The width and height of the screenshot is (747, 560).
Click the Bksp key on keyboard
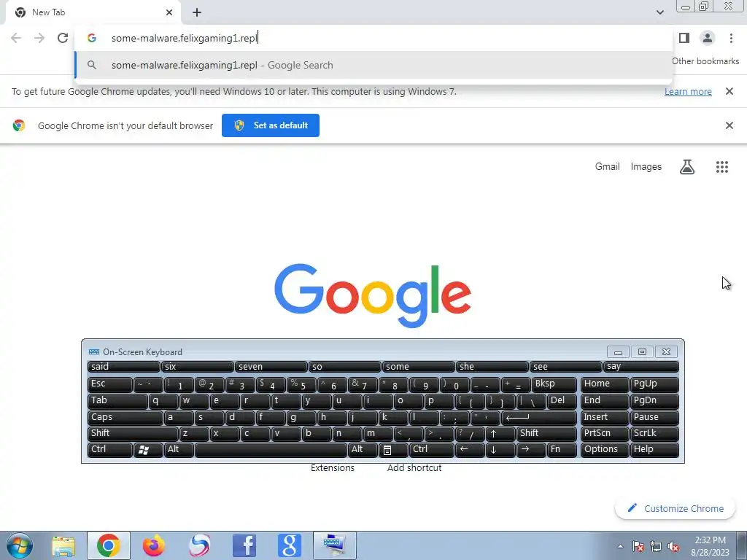tap(554, 384)
